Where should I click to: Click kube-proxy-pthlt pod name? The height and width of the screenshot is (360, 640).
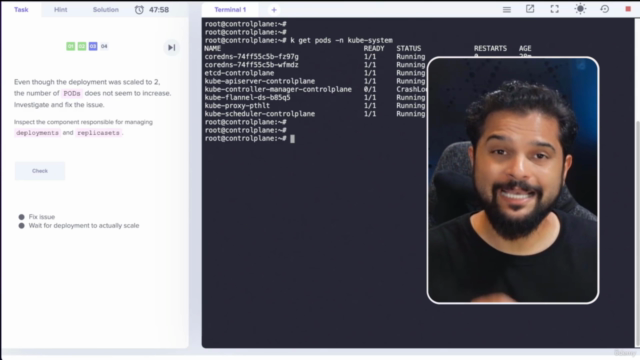point(237,106)
